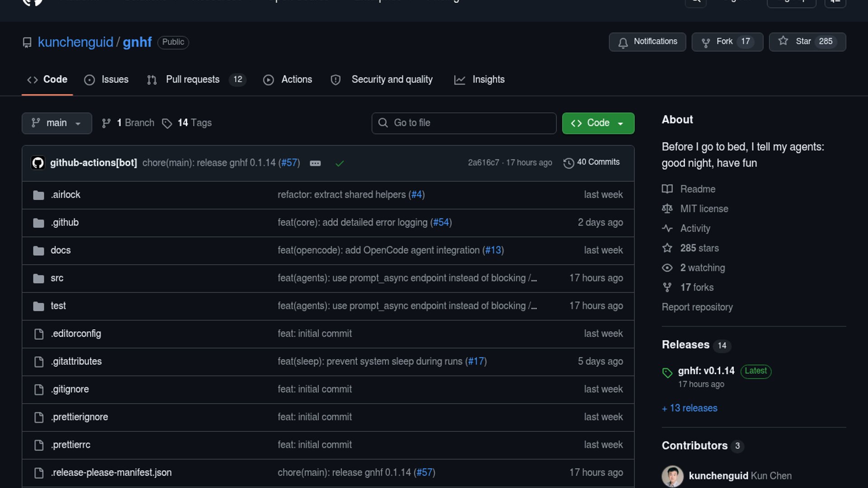Open the main branch dropdown
The height and width of the screenshot is (488, 868).
pos(57,123)
